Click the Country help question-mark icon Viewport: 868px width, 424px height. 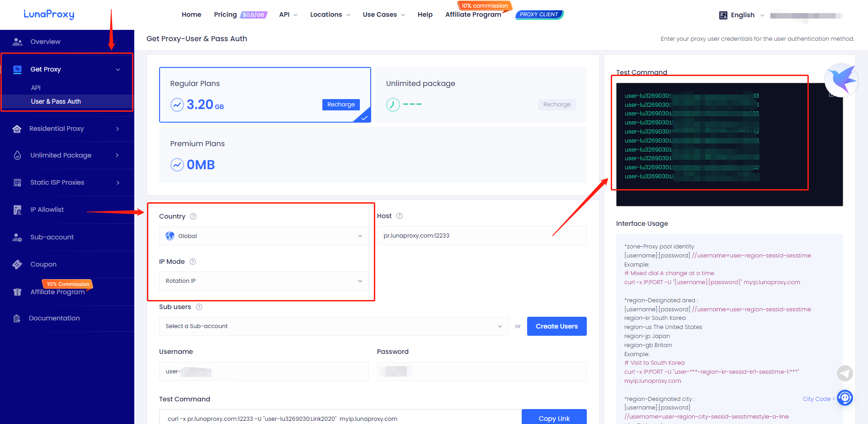pos(193,216)
